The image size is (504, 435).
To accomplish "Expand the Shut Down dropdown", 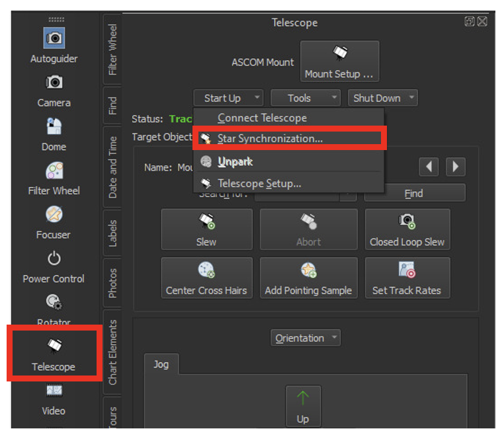I will [383, 98].
